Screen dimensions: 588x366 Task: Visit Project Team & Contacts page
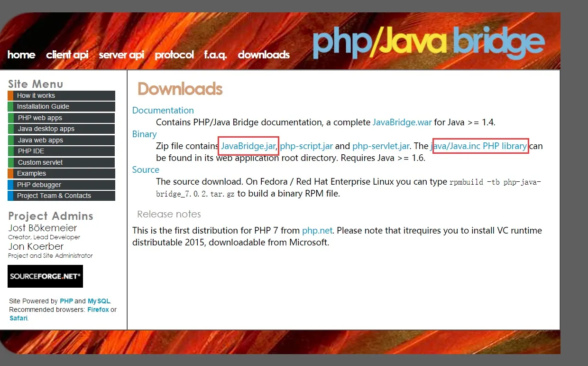point(54,196)
